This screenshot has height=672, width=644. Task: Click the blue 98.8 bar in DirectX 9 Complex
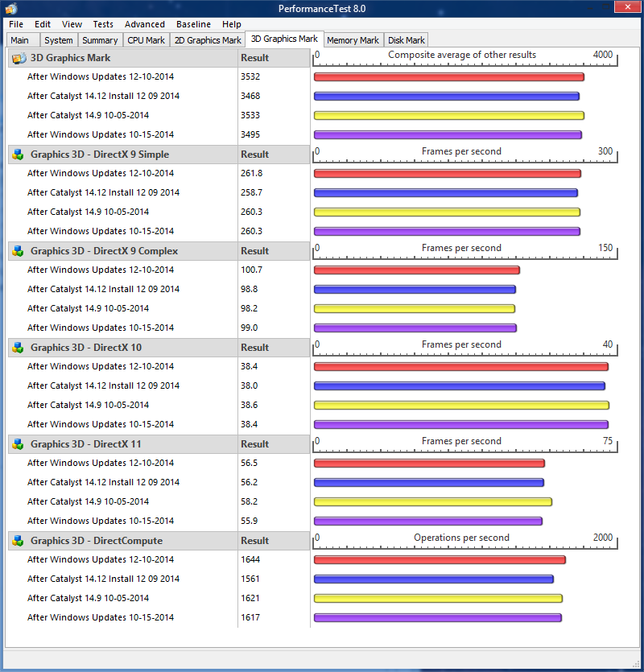[x=415, y=289]
